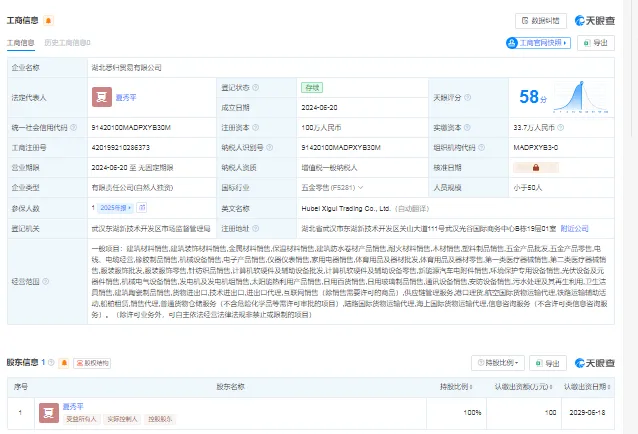Open the 股权结构 equity structure button
This screenshot has width=638, height=434.
click(92, 363)
